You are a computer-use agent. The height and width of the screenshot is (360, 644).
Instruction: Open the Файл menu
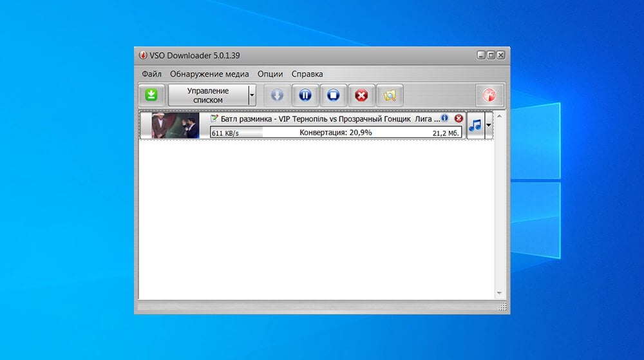(x=151, y=74)
